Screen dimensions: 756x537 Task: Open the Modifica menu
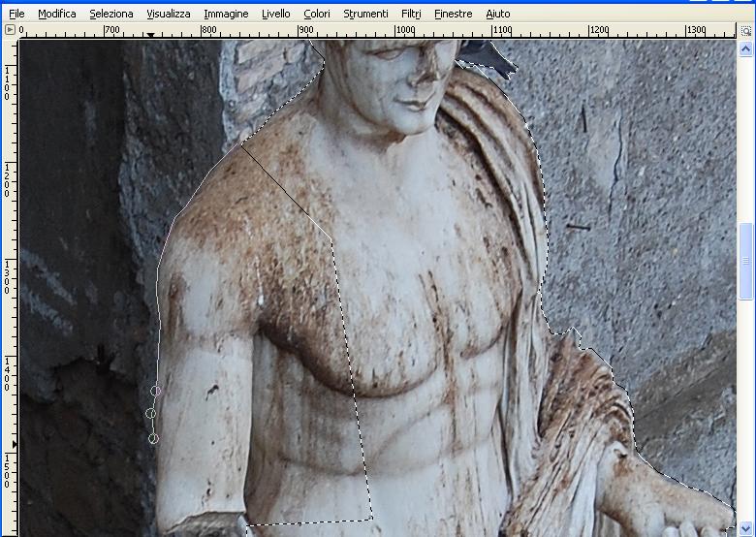click(x=57, y=14)
